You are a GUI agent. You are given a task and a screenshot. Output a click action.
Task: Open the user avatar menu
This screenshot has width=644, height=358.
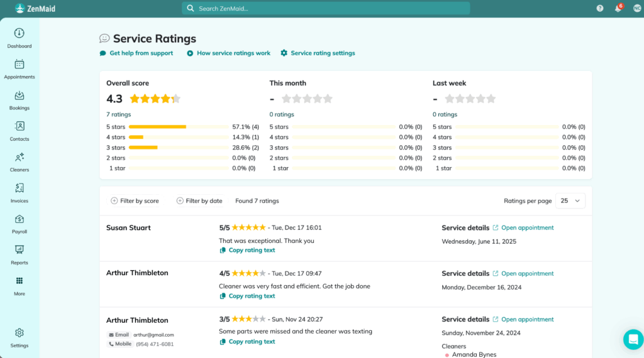[x=637, y=8]
